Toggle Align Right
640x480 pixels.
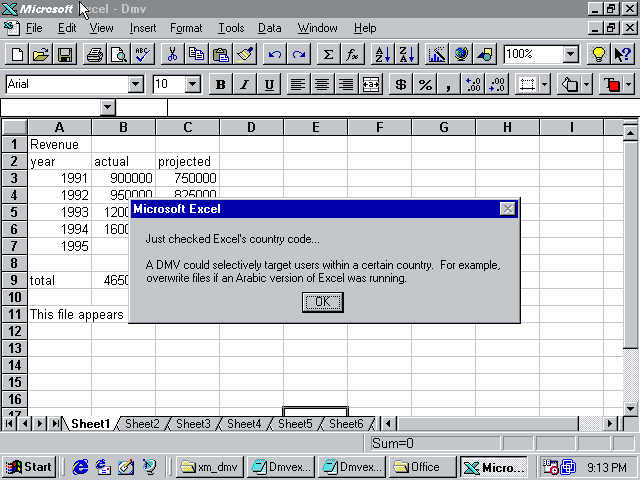tap(346, 84)
